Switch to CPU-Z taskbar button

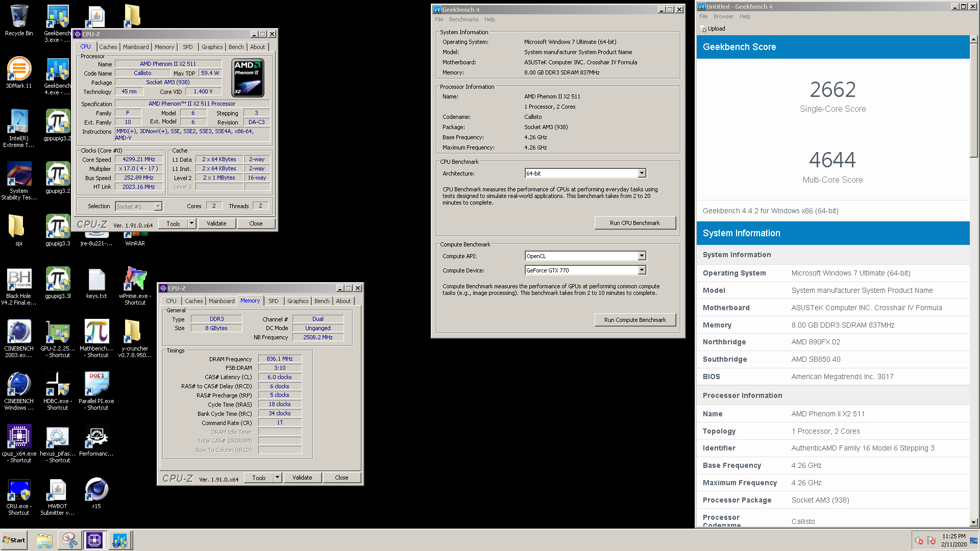[94, 540]
